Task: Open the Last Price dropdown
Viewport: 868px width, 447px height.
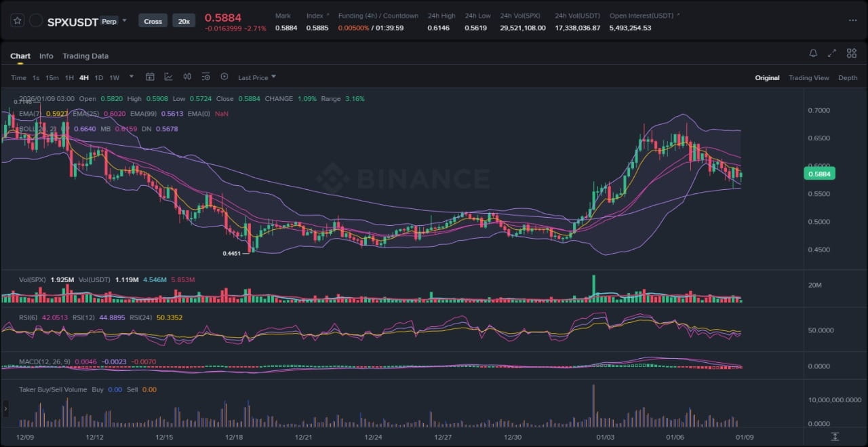Action: (x=256, y=78)
